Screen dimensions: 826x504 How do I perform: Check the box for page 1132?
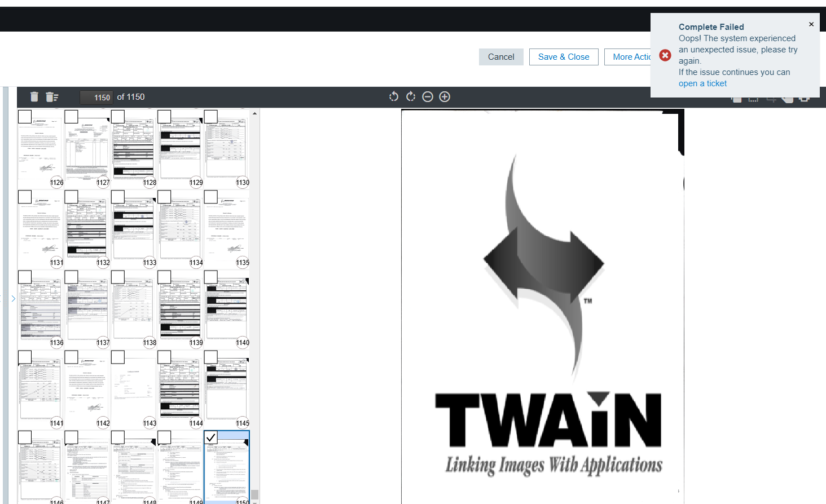click(x=71, y=197)
